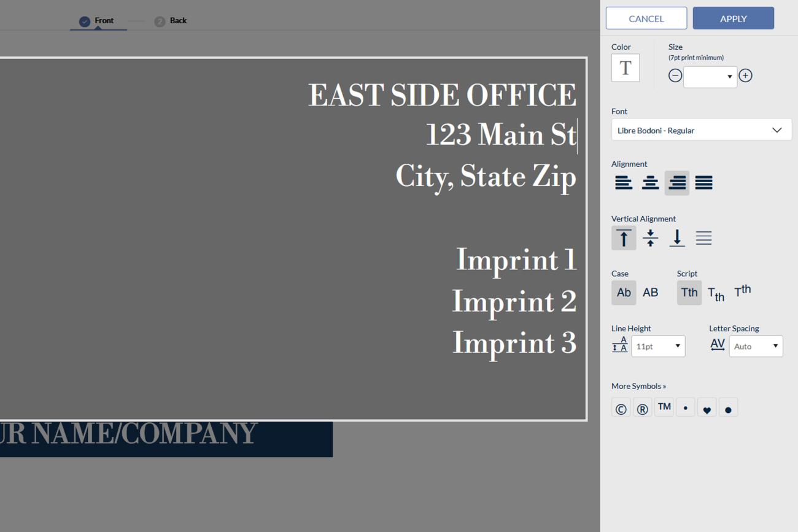Center align the text
798x532 pixels.
(650, 183)
